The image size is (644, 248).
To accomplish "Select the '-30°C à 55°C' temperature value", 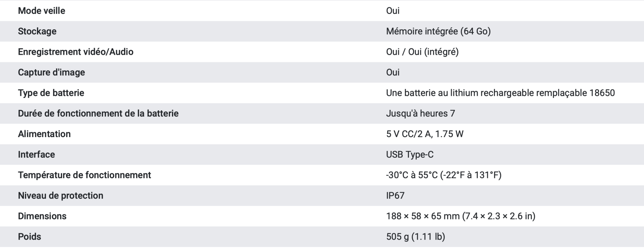I will [444, 175].
